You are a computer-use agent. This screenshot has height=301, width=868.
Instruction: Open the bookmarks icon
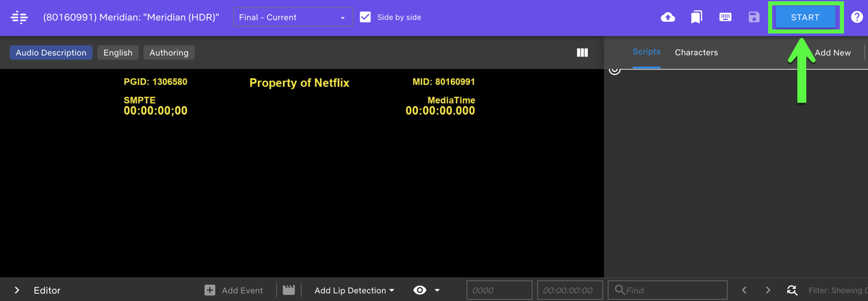[x=696, y=17]
